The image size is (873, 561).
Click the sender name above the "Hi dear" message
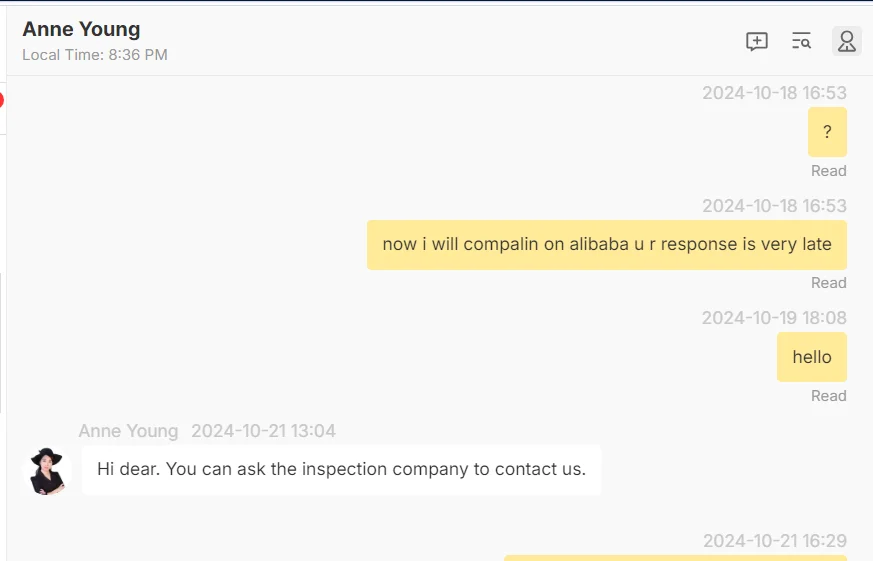point(128,431)
